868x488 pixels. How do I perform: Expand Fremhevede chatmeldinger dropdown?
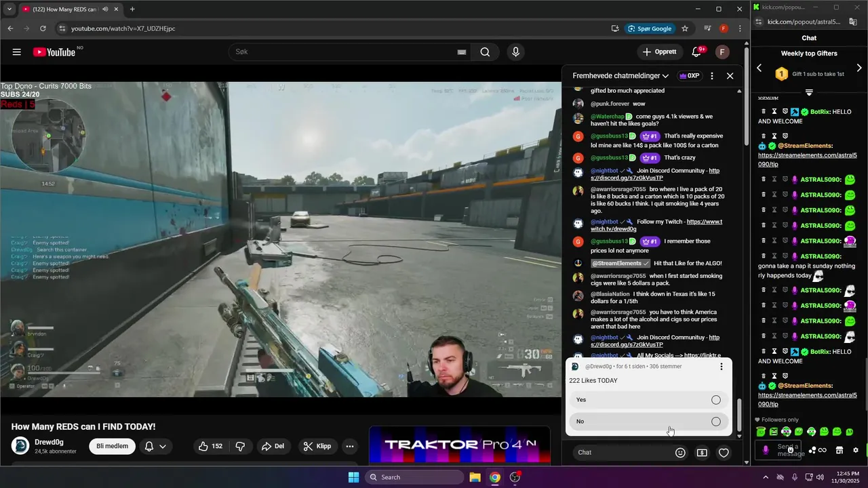620,76
